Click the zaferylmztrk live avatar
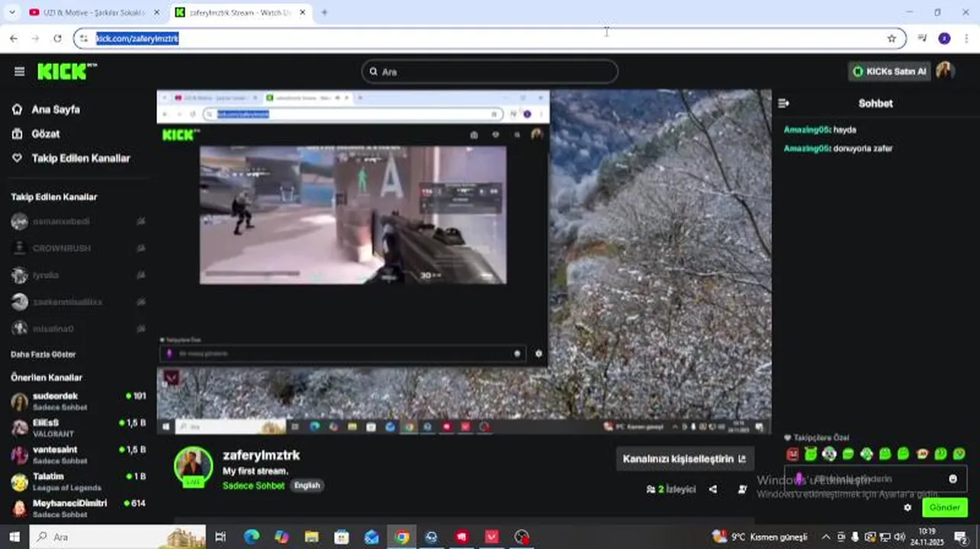980x549 pixels. tap(193, 467)
